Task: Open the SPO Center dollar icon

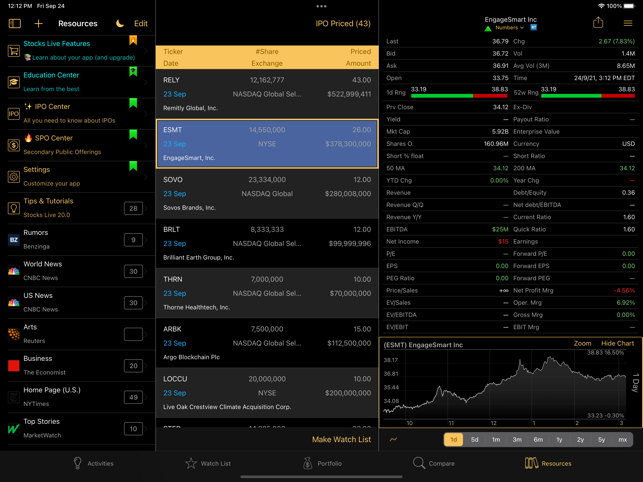Action: pos(14,145)
